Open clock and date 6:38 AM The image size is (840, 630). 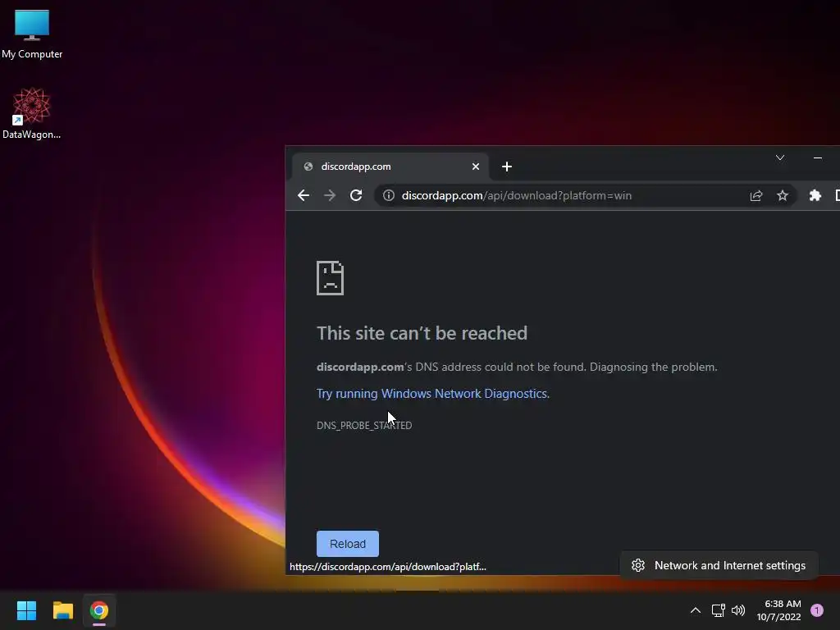(x=779, y=610)
